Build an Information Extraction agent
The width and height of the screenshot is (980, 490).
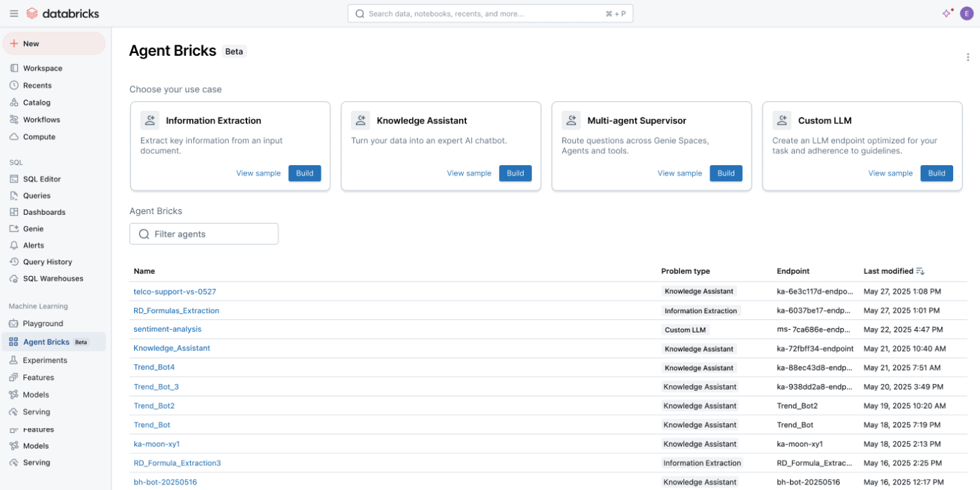304,173
